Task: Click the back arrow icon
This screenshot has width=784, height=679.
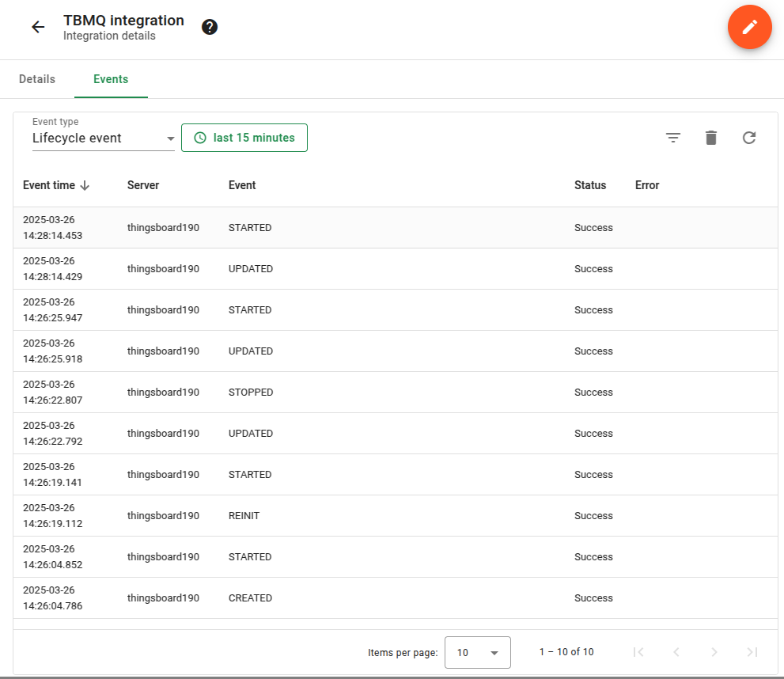Action: (38, 27)
